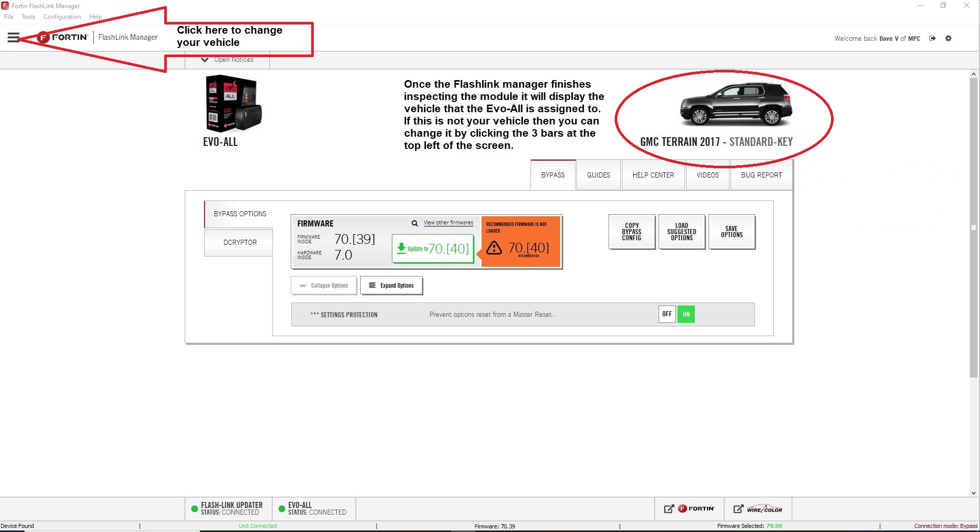This screenshot has height=532, width=980.
Task: Click COPY BYPASS CONFIG button
Action: click(632, 232)
